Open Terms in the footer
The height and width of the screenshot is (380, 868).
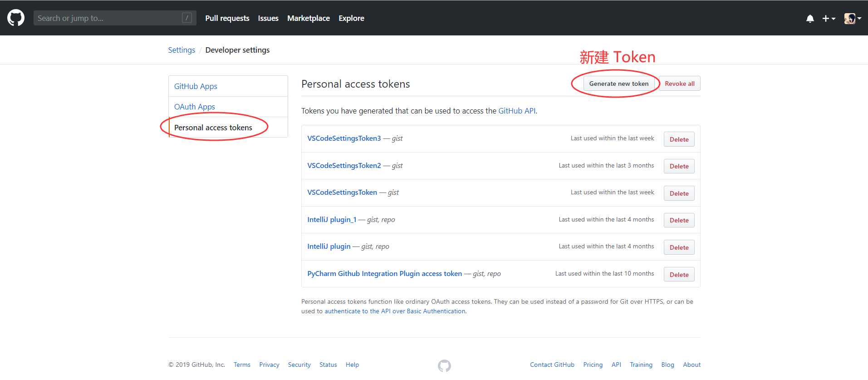coord(242,365)
